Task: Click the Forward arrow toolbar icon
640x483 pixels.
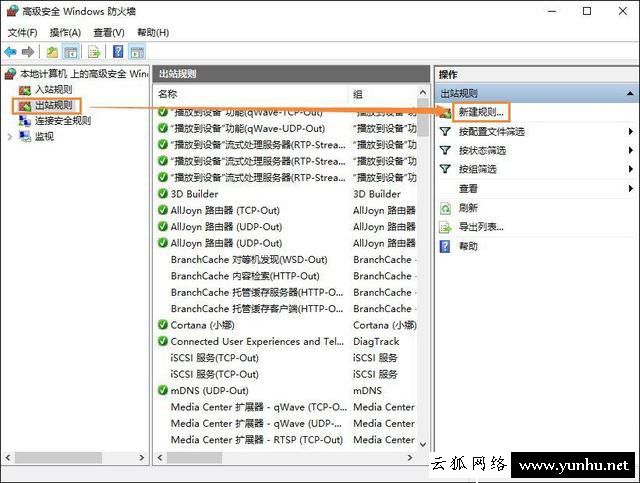Action: (28, 52)
